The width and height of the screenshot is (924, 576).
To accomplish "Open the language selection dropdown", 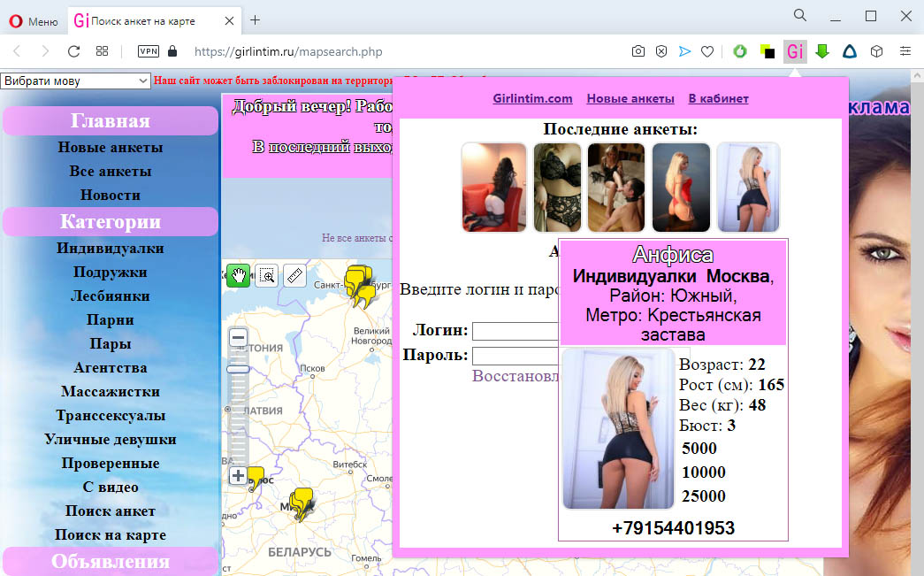I will (x=75, y=81).
